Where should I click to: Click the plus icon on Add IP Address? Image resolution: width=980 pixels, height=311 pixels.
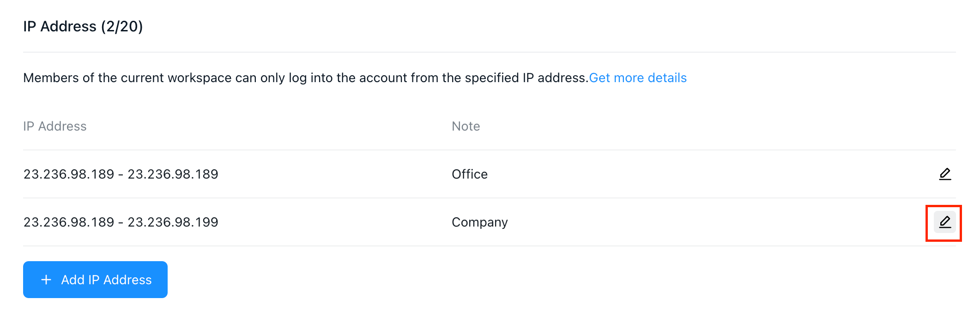pos(46,280)
